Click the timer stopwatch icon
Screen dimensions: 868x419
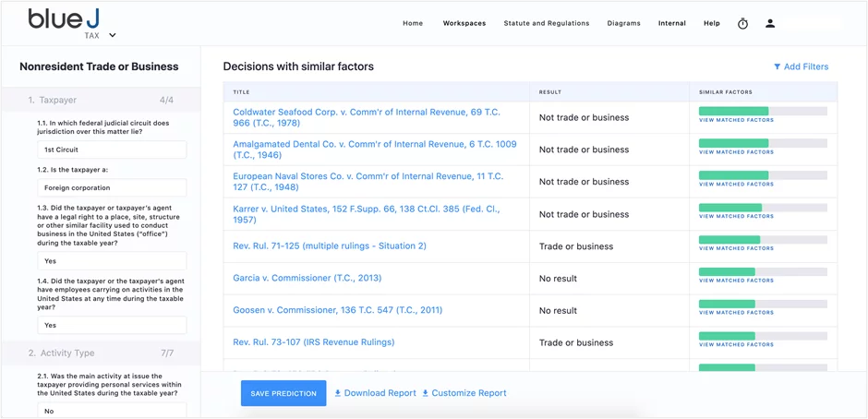pyautogui.click(x=742, y=23)
